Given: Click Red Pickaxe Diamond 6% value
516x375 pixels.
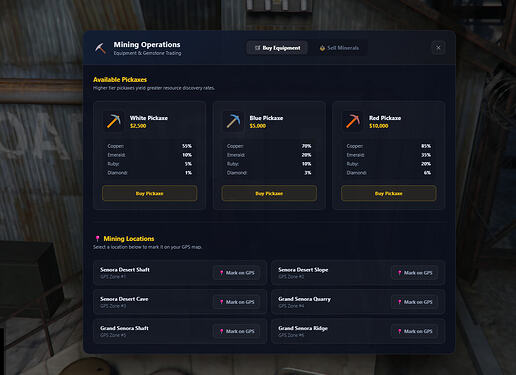Looking at the screenshot, I should 427,173.
